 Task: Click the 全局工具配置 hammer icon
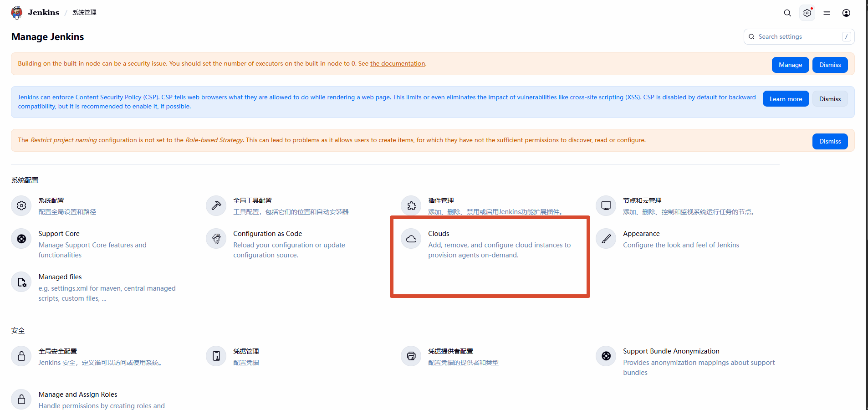pyautogui.click(x=216, y=206)
